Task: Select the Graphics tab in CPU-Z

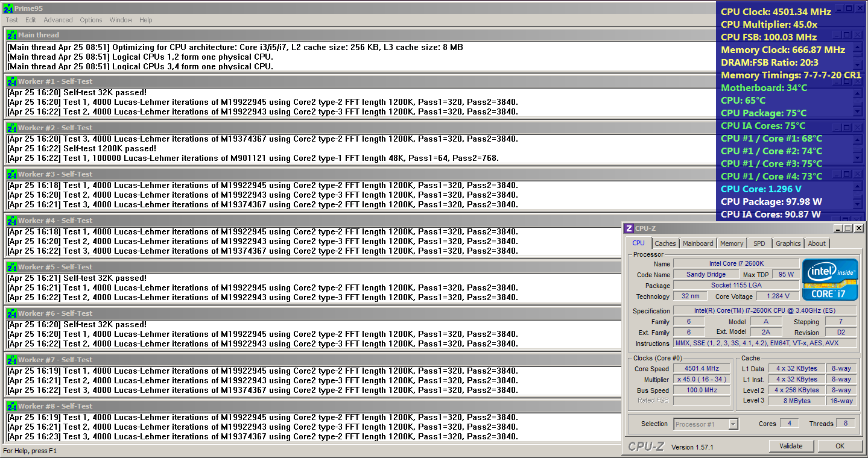Action: pos(788,243)
